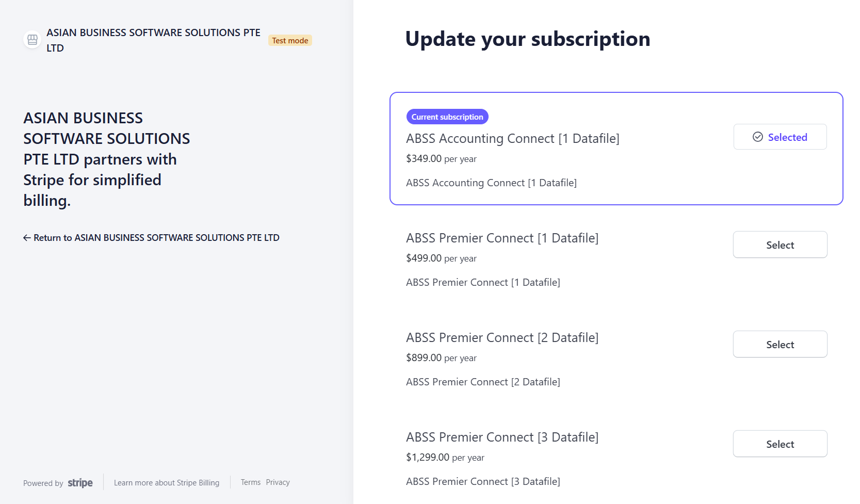Select the Premier Connect 1 Datafile plan
Viewport: 860px width, 504px height.
pyautogui.click(x=780, y=245)
